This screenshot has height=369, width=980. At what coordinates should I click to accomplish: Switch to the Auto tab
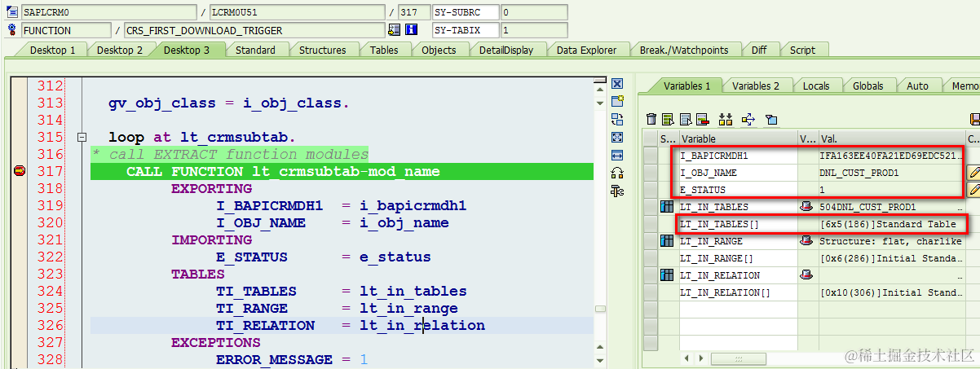tap(917, 86)
